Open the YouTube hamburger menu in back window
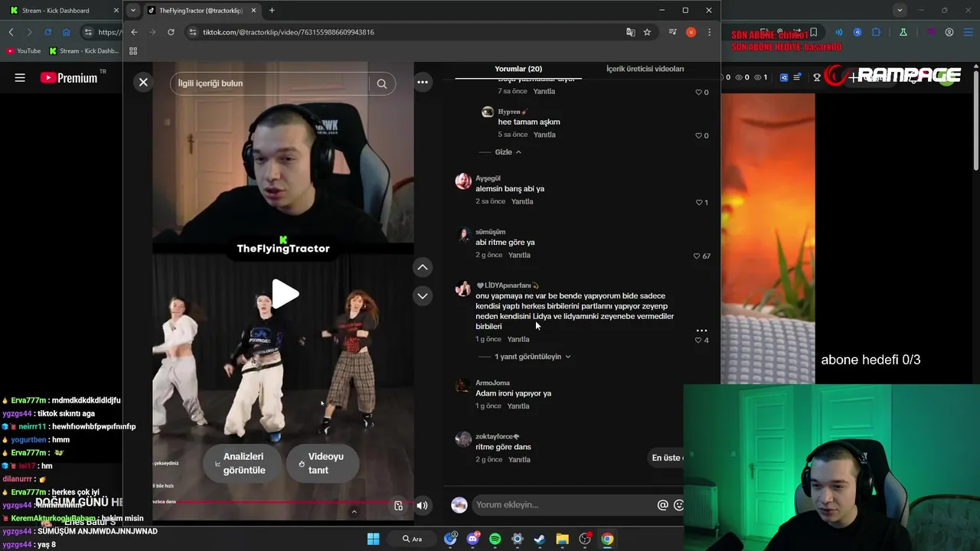The image size is (980, 551). coord(20,77)
